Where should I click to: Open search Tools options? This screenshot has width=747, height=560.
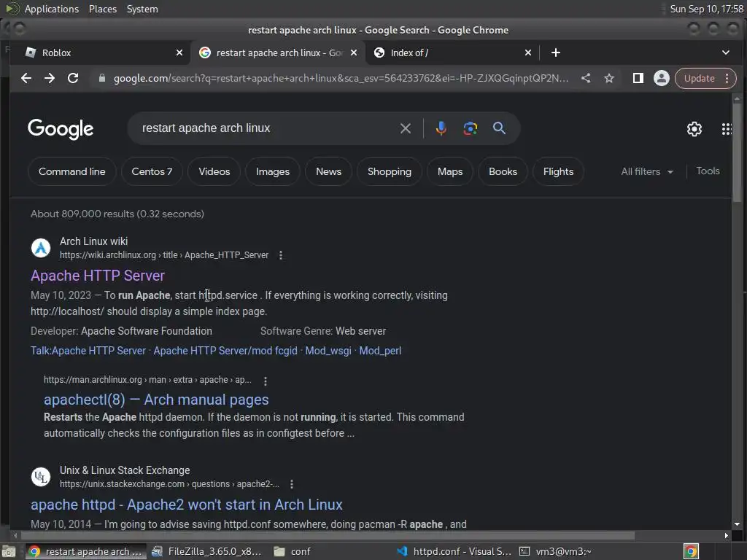(708, 171)
